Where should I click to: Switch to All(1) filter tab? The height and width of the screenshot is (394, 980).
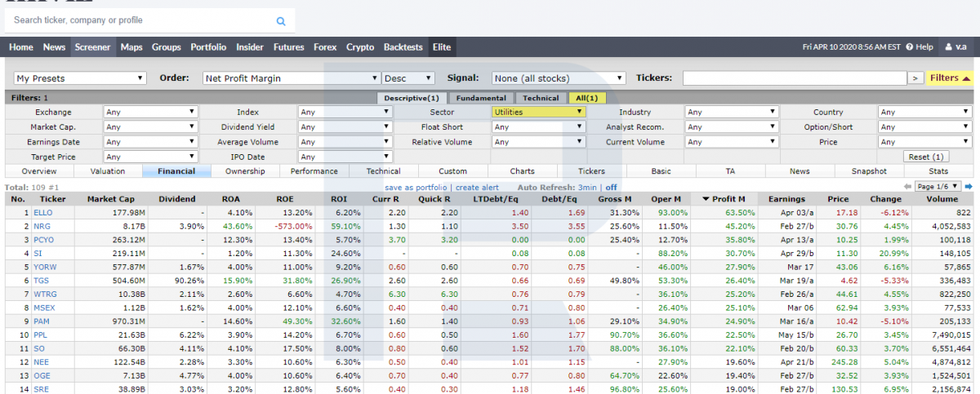(586, 98)
